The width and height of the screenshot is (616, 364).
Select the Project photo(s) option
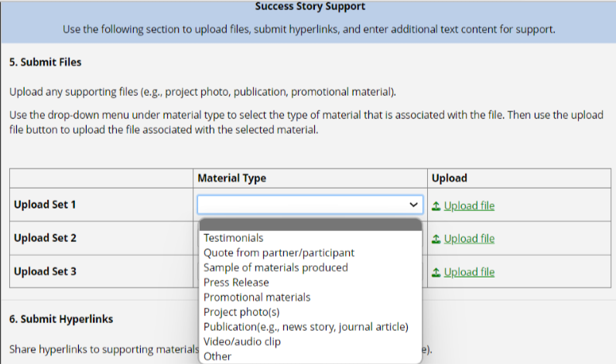click(x=241, y=312)
